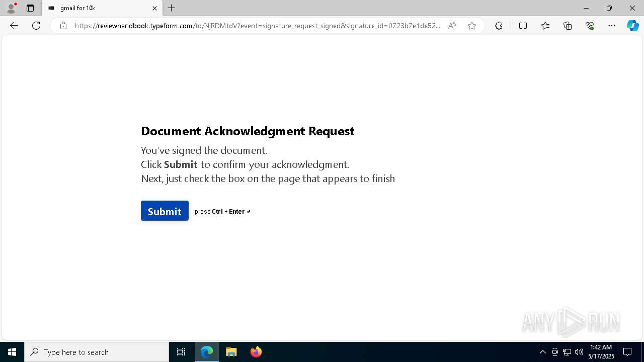This screenshot has width=644, height=362.
Task: Open Browser essentials heart icon
Action: (590, 26)
